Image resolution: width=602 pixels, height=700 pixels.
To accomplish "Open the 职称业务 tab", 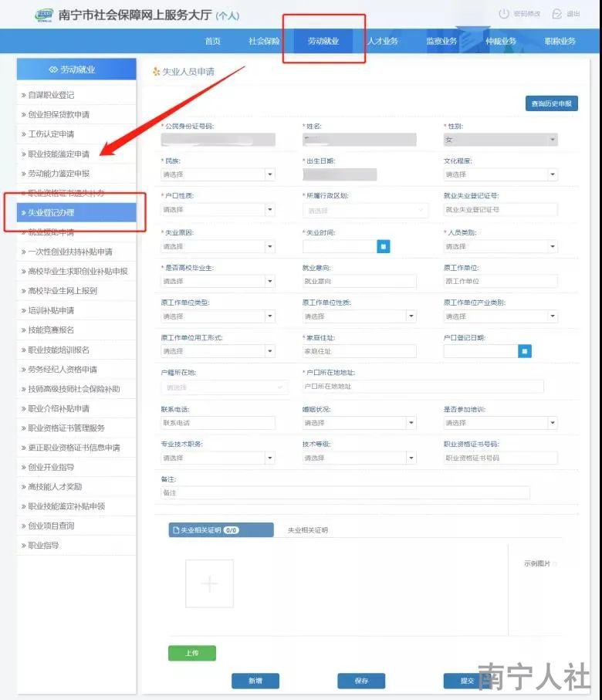I will (x=560, y=41).
